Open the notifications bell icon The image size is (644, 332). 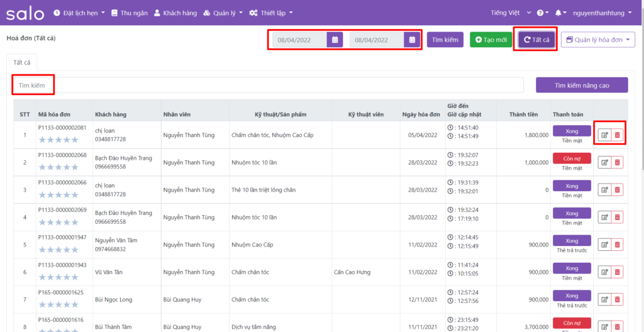[558, 13]
